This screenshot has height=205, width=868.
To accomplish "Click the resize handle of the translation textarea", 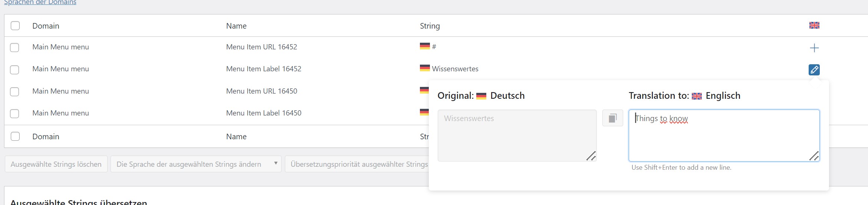I will pos(814,156).
